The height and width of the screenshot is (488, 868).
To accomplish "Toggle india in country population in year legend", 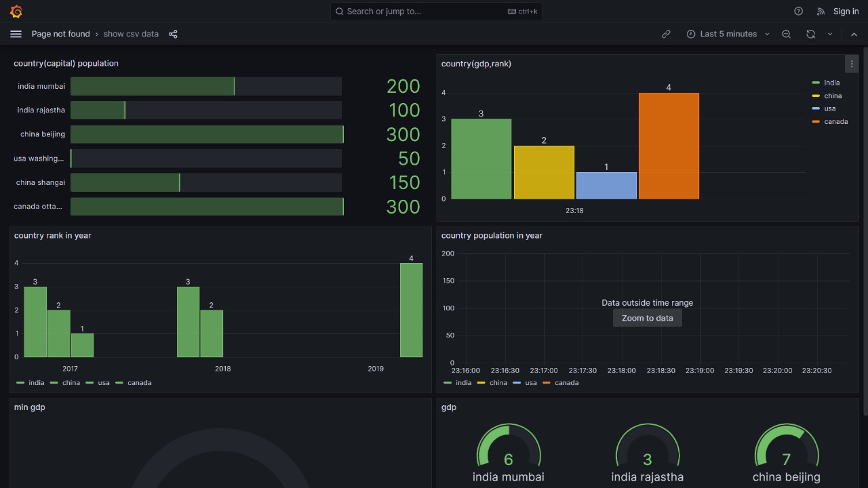I will point(464,383).
